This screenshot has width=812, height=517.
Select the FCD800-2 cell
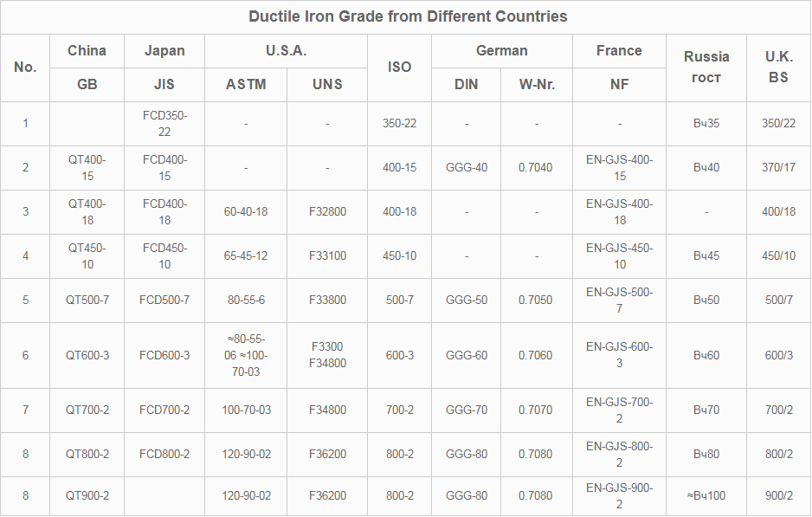[x=164, y=454]
